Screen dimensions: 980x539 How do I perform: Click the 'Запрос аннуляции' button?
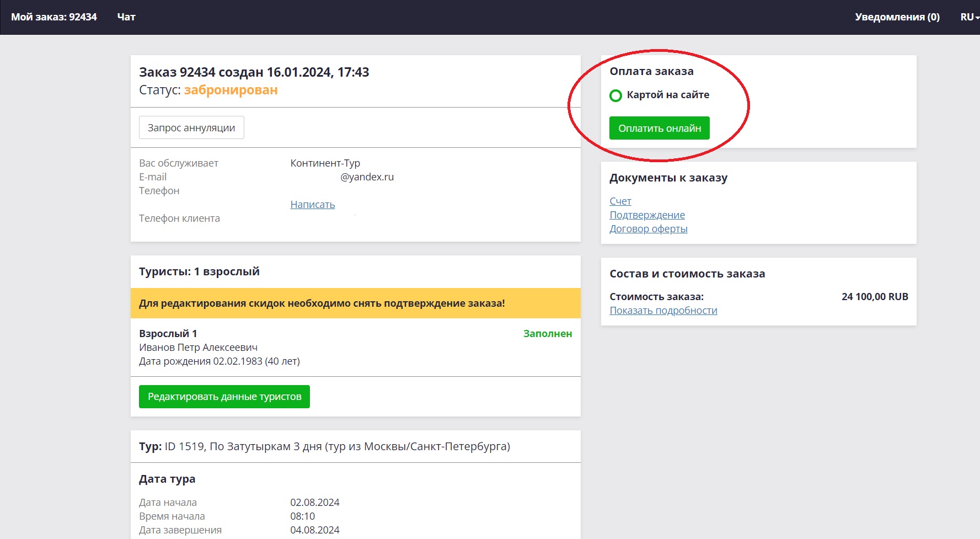pyautogui.click(x=191, y=127)
